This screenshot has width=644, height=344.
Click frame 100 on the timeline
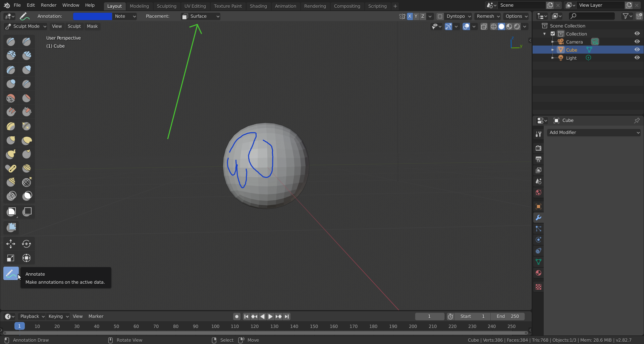pyautogui.click(x=215, y=326)
